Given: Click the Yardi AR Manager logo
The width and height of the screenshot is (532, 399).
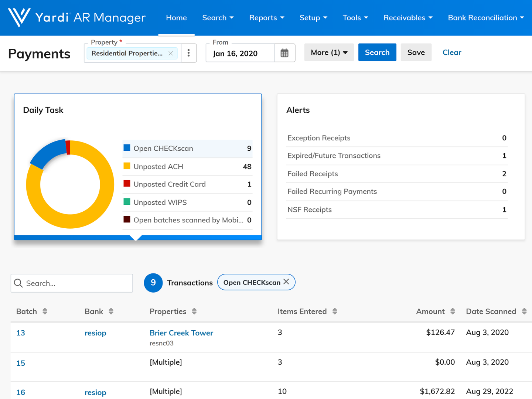Looking at the screenshot, I should pyautogui.click(x=76, y=17).
